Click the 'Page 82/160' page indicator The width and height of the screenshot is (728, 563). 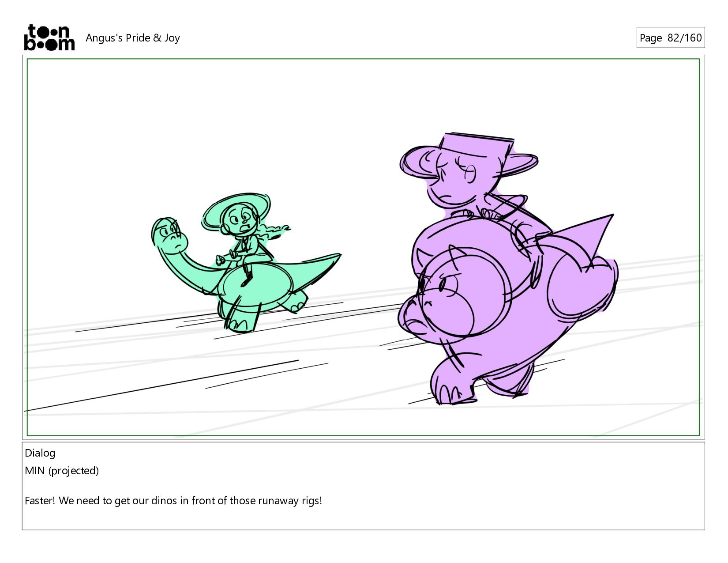pos(670,38)
